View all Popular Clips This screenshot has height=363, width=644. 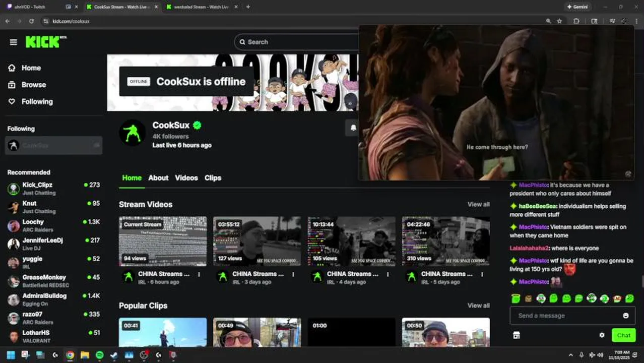click(478, 306)
